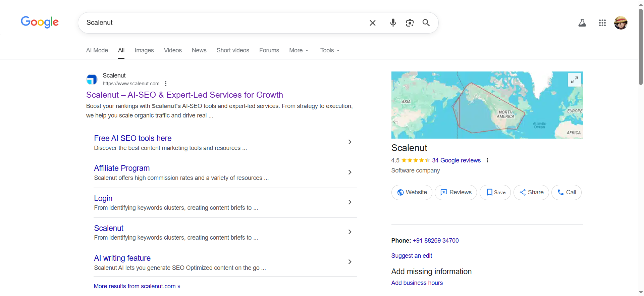The height and width of the screenshot is (296, 644).
Task: Expand chevron on the Login row
Action: pos(350,202)
